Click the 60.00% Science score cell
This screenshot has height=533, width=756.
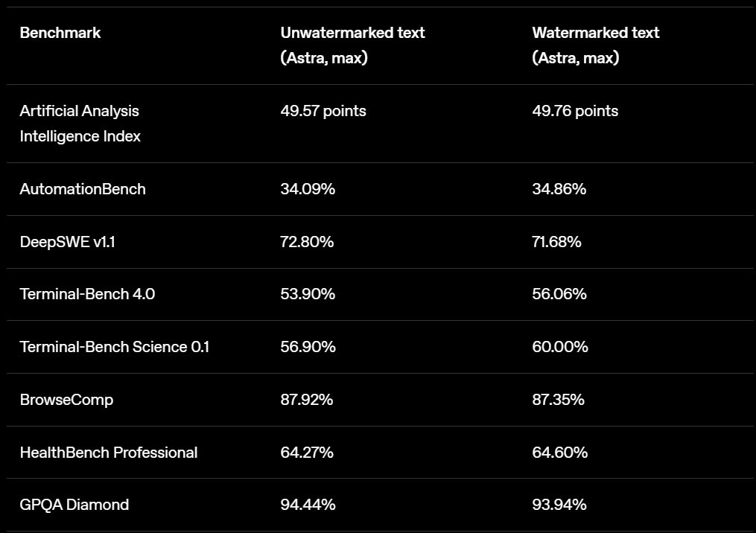pos(560,347)
